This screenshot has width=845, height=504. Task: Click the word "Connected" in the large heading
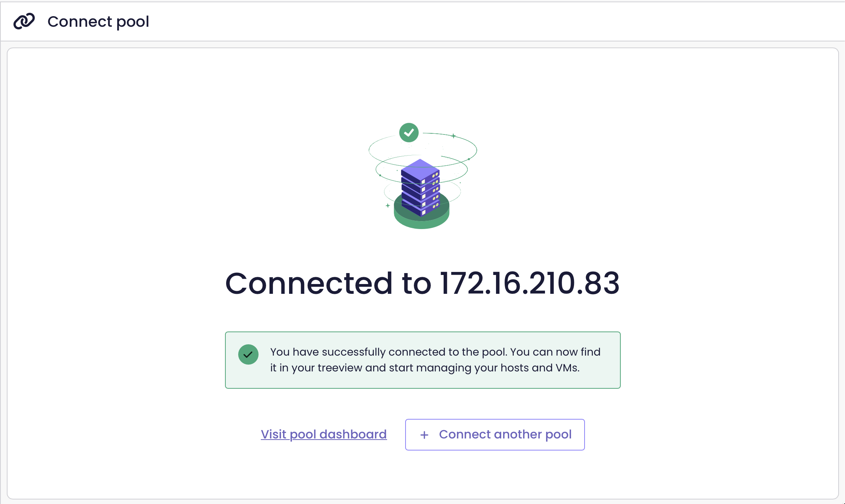coord(309,283)
